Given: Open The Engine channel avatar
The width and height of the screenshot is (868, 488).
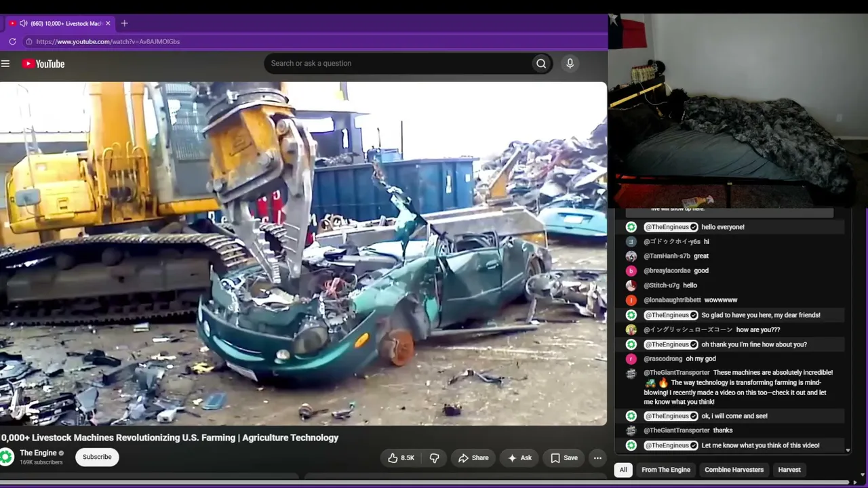Looking at the screenshot, I should tap(7, 457).
